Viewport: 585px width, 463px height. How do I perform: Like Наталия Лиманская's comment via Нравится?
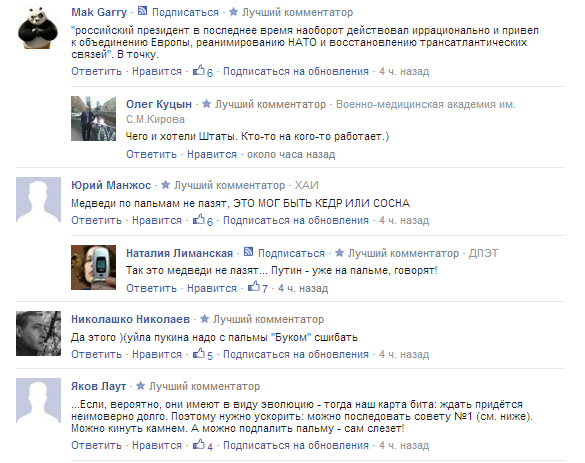tap(212, 288)
